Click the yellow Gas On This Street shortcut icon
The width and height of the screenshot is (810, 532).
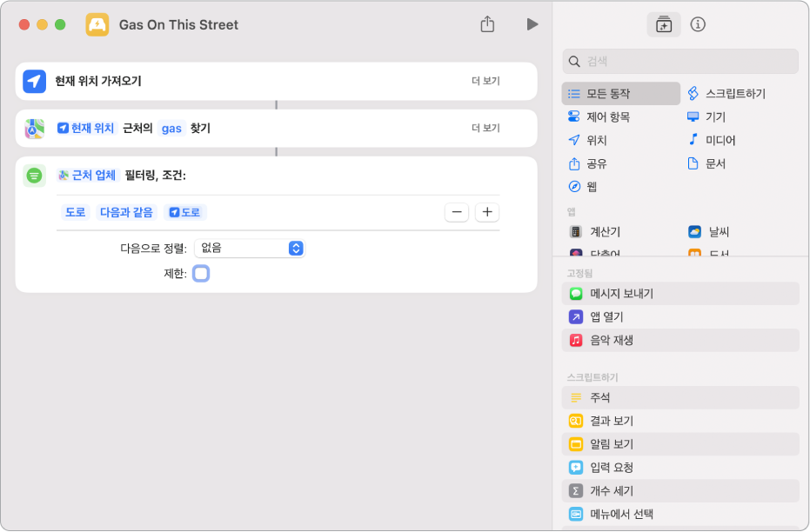pyautogui.click(x=97, y=24)
